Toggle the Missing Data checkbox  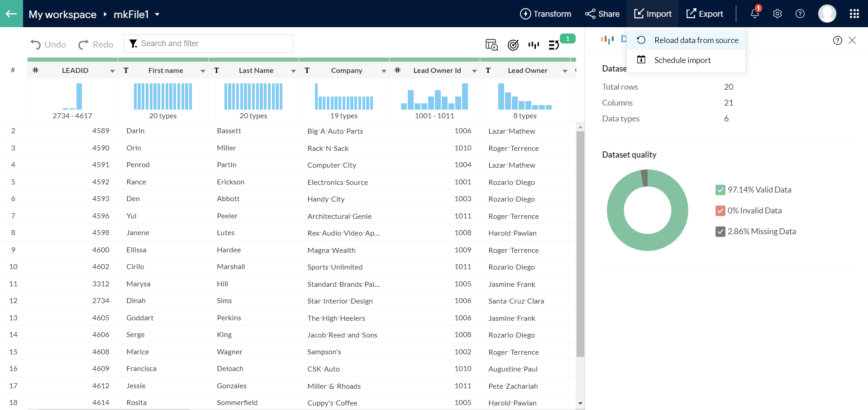pos(720,232)
